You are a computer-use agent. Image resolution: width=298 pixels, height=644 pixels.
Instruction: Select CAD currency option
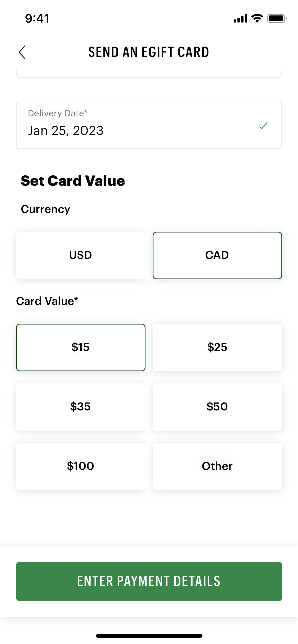click(217, 255)
